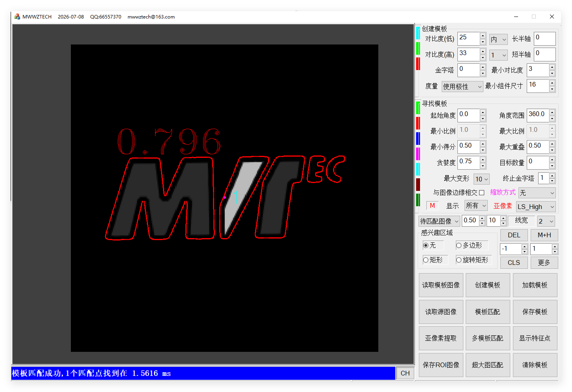Screen dimensions: 572x392
Task: Open the dropdown showing 1 beside 对比度(高)
Action: pyautogui.click(x=498, y=55)
